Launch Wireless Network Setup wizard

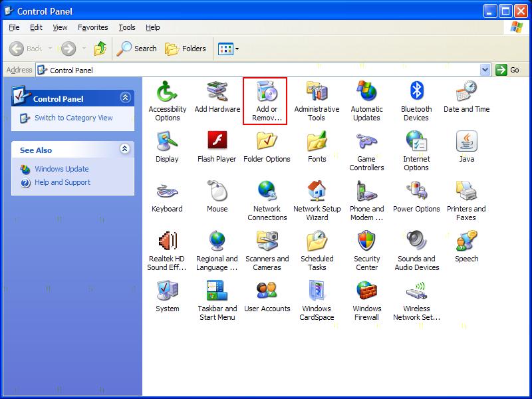[417, 301]
